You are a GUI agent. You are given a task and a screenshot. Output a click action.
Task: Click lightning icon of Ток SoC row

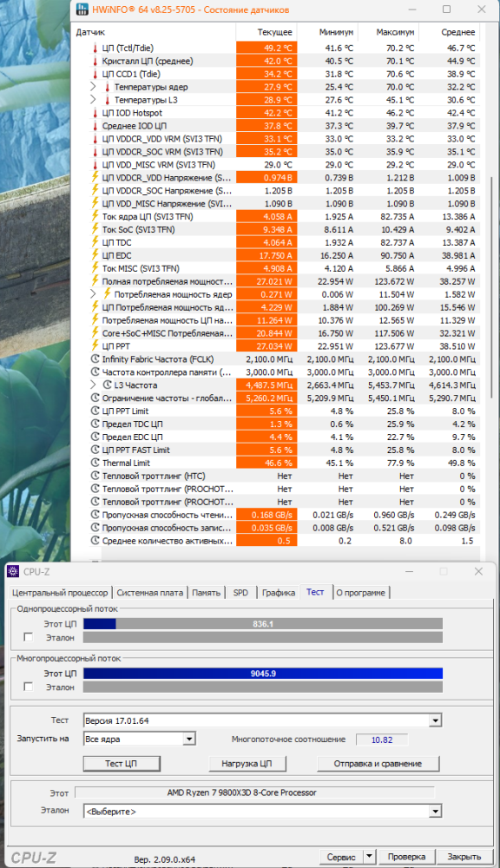click(x=95, y=230)
